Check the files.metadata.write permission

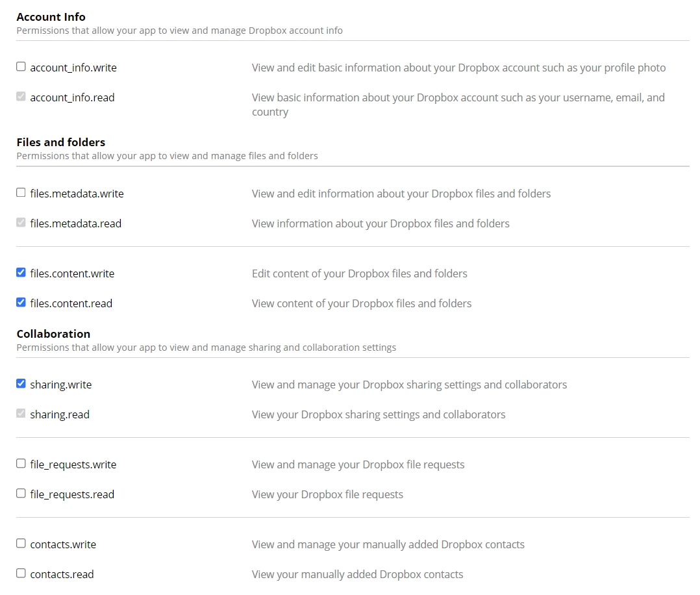click(x=21, y=193)
